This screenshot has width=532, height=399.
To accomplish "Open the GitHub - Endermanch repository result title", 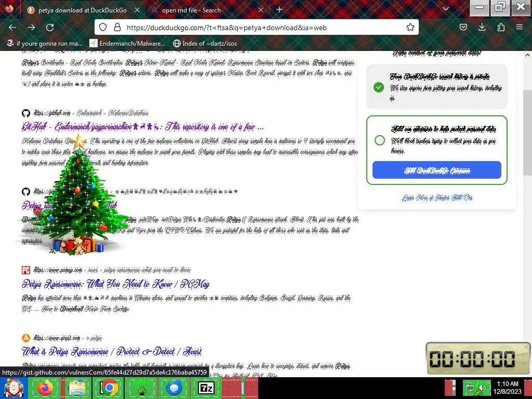I will pos(142,127).
